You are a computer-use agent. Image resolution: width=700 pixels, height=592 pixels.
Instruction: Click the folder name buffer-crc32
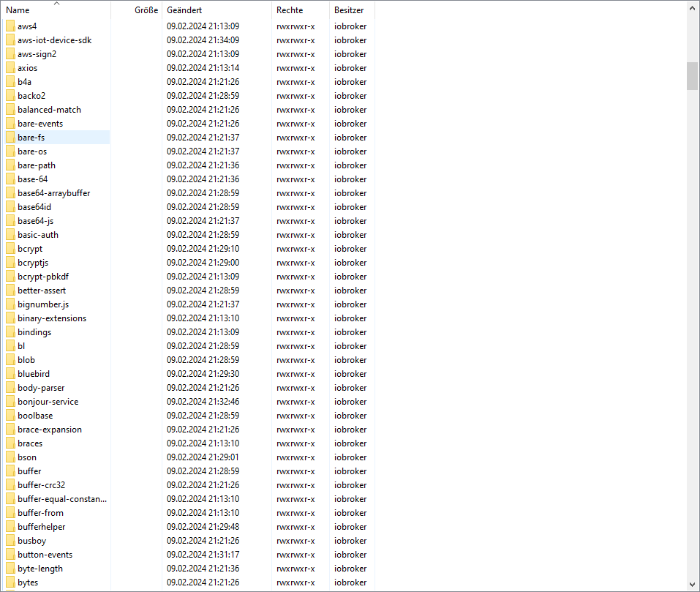click(42, 485)
